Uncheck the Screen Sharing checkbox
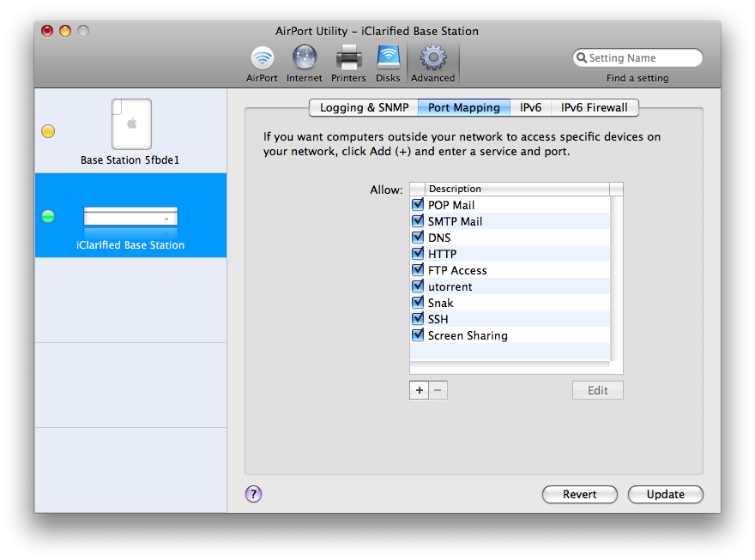This screenshot has height=560, width=755. pos(418,335)
